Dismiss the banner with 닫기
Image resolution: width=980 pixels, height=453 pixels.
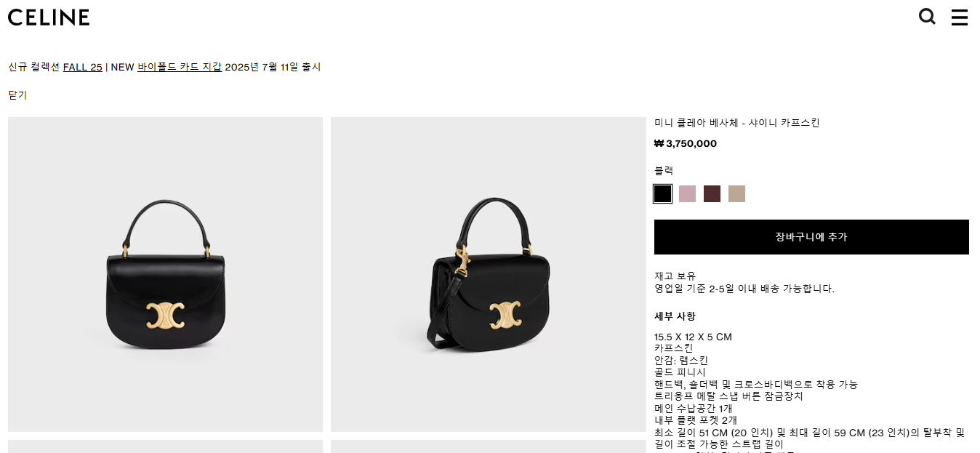pyautogui.click(x=17, y=95)
